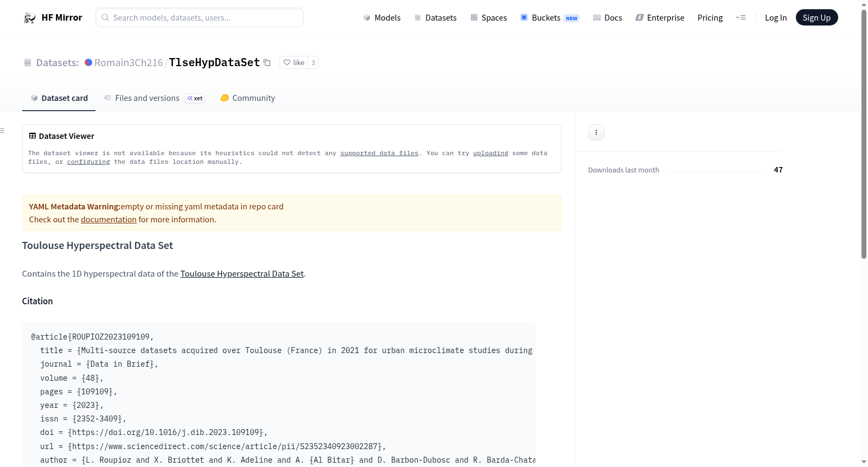Viewport: 868px width, 467px height.
Task: Expand the more navigation menu dropdown
Action: (741, 17)
